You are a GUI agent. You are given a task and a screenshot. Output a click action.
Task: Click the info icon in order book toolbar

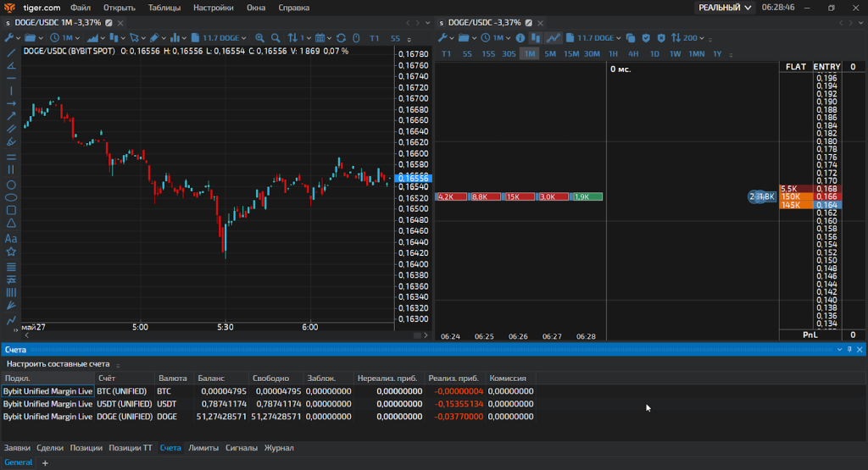coord(520,38)
